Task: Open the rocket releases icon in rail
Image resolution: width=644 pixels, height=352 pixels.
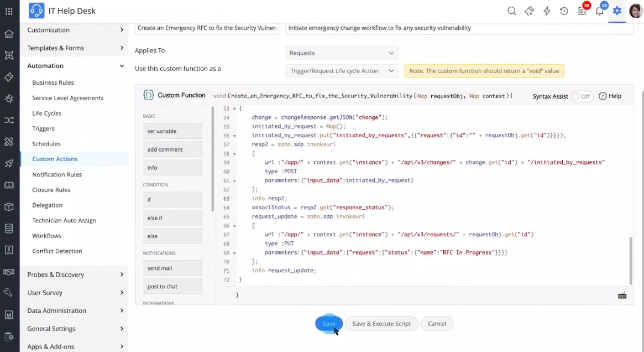Action: pos(9,163)
